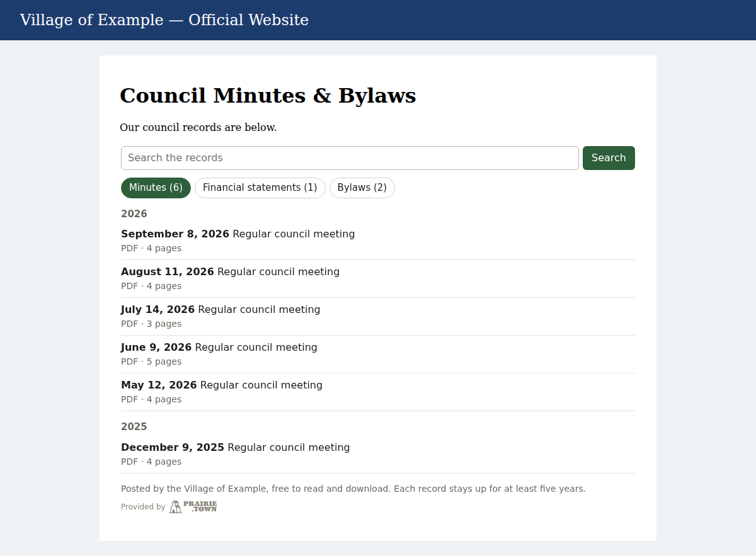Click 'PDF · 5 pages' under June 9
The width and height of the screenshot is (756, 556).
(151, 362)
